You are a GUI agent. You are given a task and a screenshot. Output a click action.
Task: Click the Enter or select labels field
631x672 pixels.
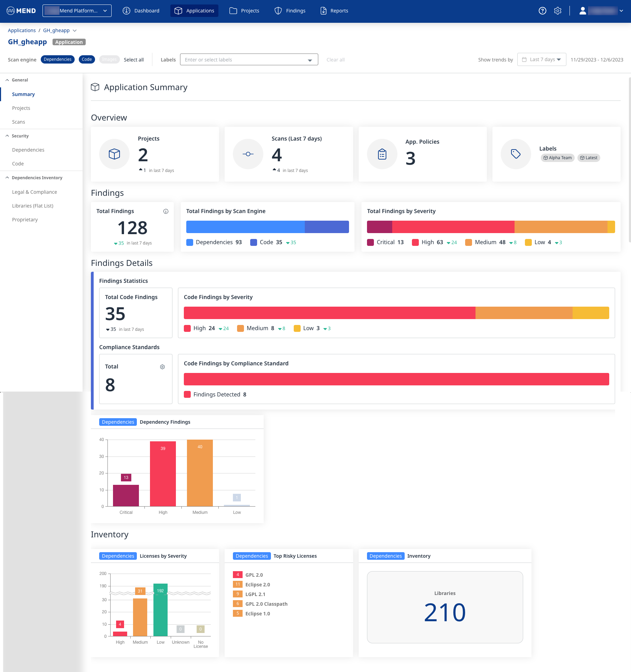click(x=245, y=60)
